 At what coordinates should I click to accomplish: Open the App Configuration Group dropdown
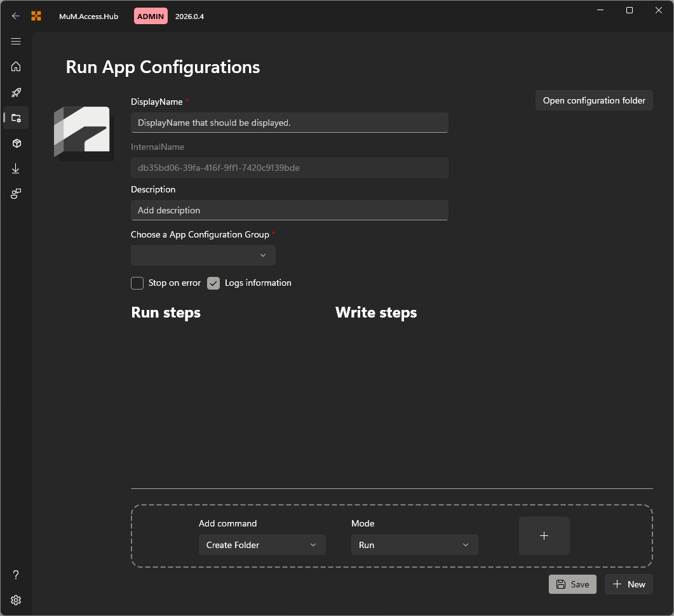click(203, 255)
